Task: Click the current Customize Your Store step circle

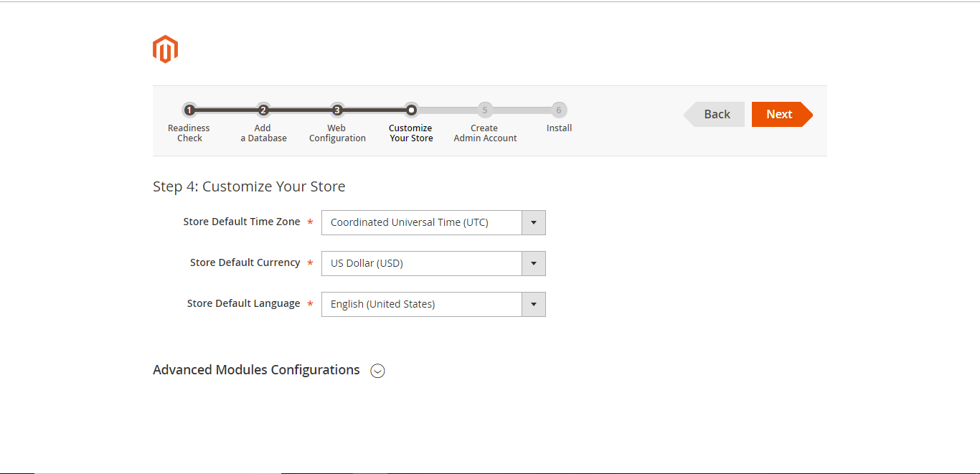Action: point(411,110)
